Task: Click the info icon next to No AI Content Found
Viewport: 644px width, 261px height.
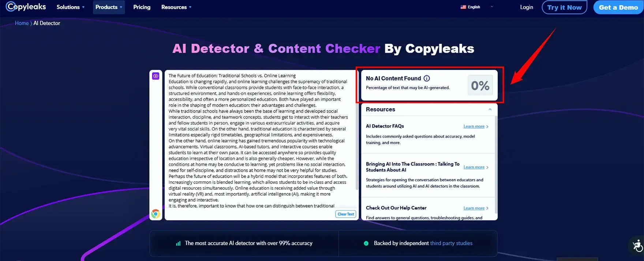Action: coord(427,78)
